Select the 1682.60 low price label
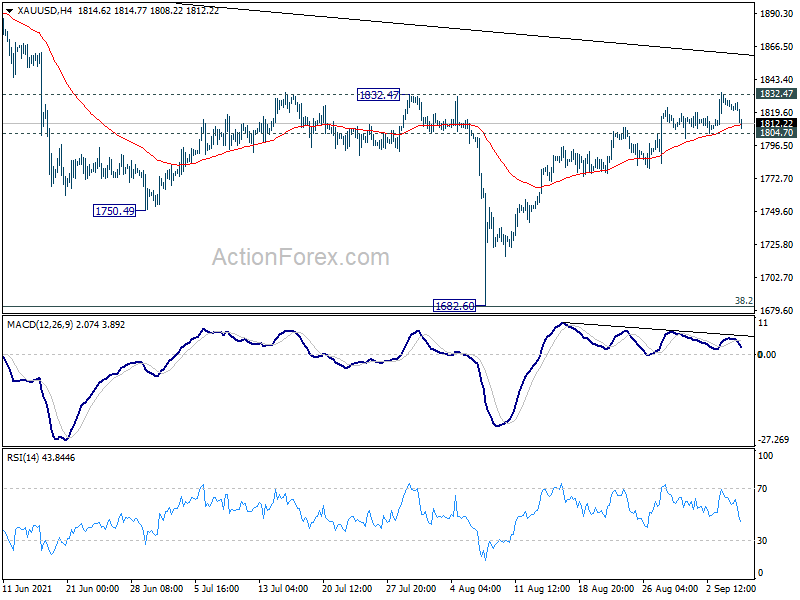The height and width of the screenshot is (600, 800). [454, 306]
